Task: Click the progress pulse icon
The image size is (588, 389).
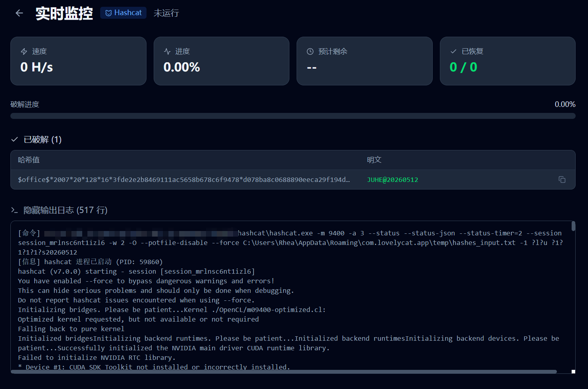Action: (x=167, y=51)
